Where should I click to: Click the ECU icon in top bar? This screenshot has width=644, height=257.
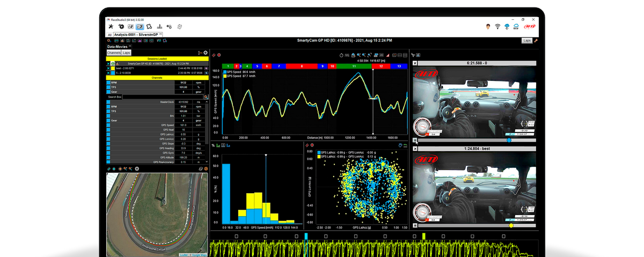pyautogui.click(x=516, y=27)
